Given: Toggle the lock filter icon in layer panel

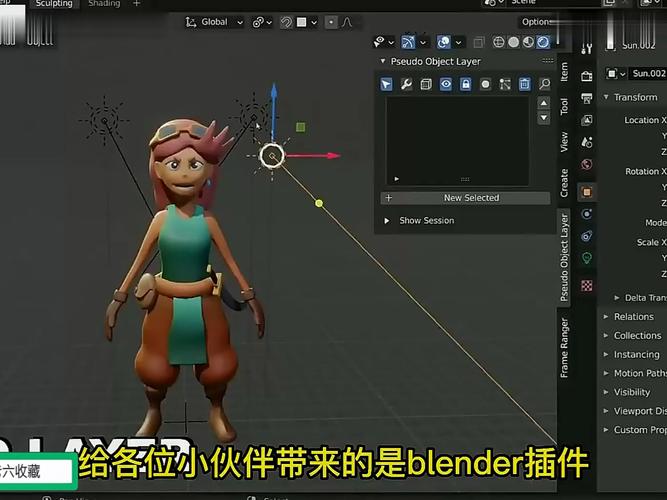Looking at the screenshot, I should (x=465, y=84).
